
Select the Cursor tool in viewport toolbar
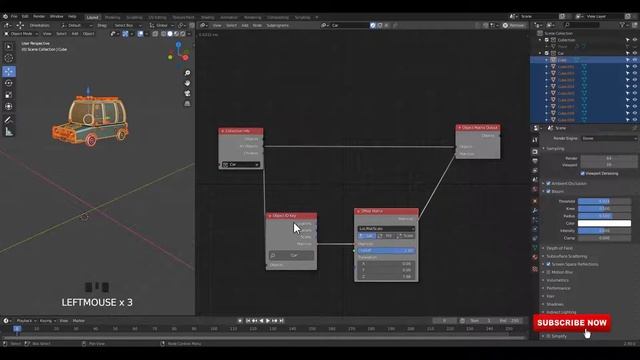9,58
